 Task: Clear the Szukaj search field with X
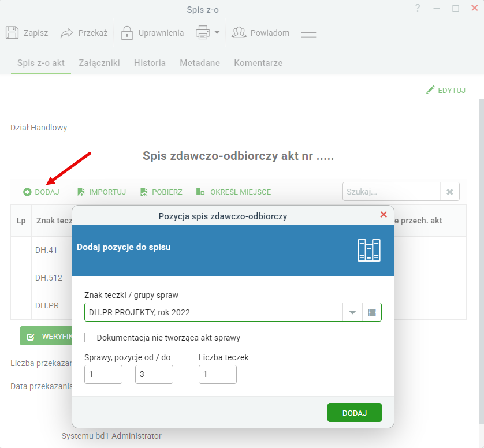450,192
